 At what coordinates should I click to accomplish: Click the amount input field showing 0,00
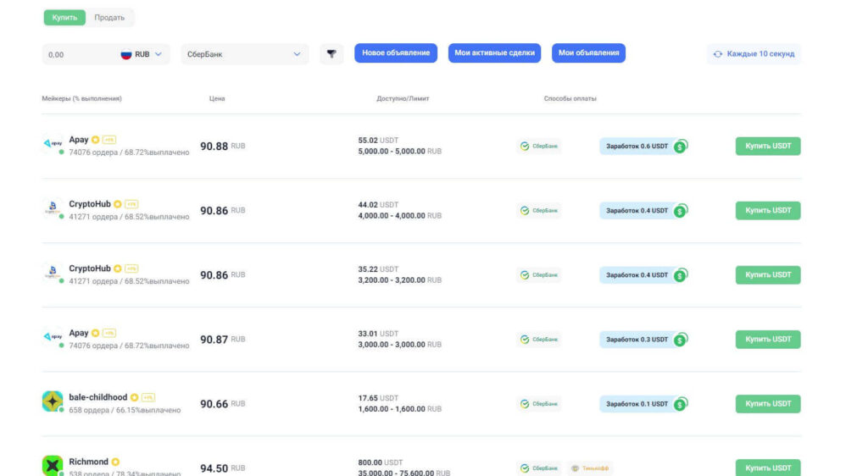(x=78, y=55)
